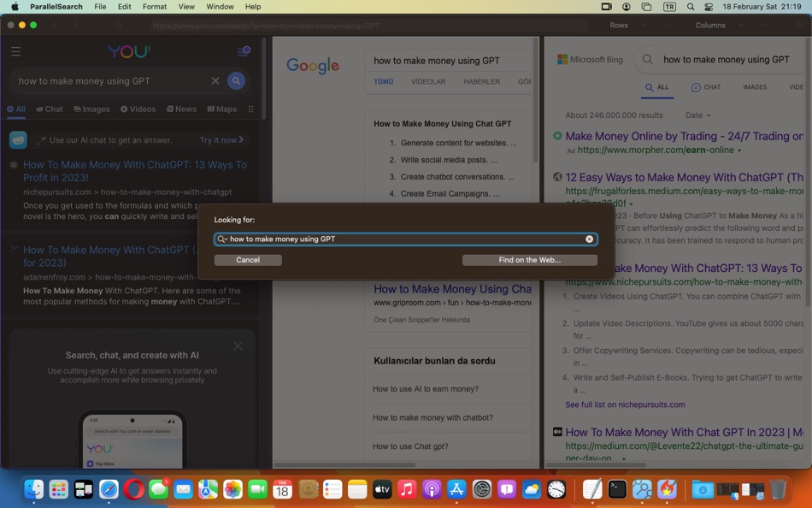Image resolution: width=812 pixels, height=508 pixels.
Task: Open the Window menu
Action: 220,7
